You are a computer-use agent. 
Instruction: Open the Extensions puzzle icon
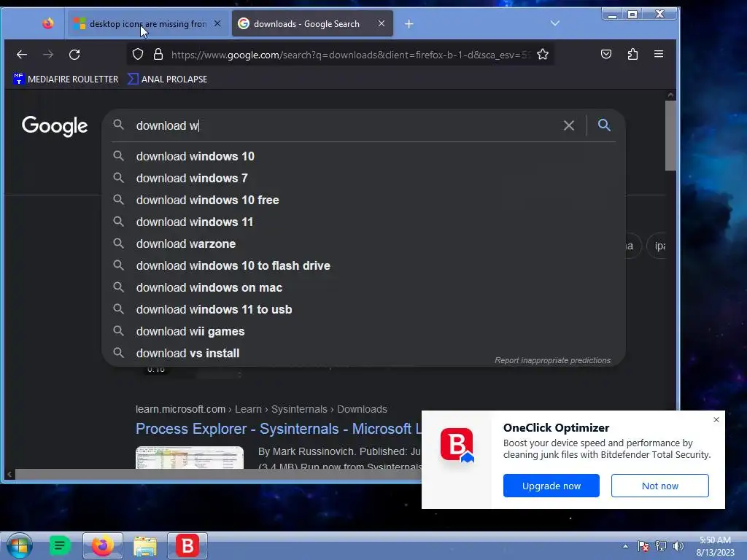point(632,54)
